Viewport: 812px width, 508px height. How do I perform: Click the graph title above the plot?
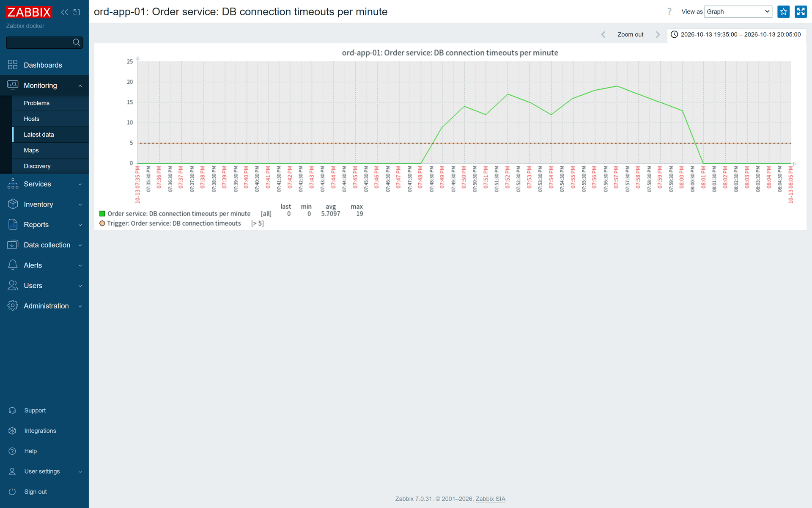click(450, 52)
